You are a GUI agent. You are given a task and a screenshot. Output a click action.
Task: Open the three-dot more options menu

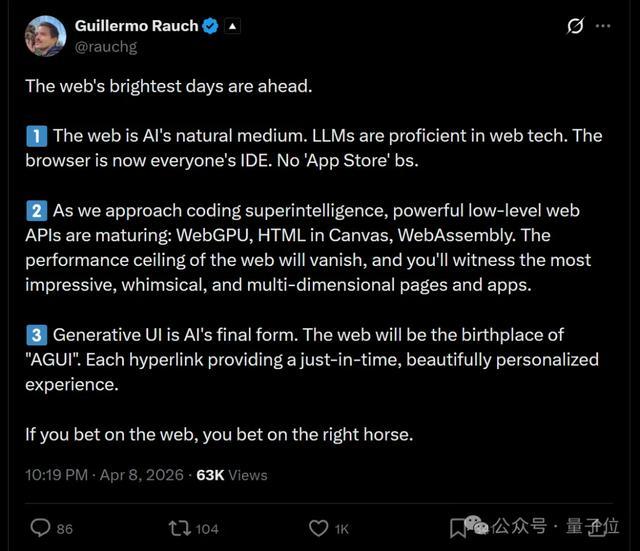pos(603,27)
